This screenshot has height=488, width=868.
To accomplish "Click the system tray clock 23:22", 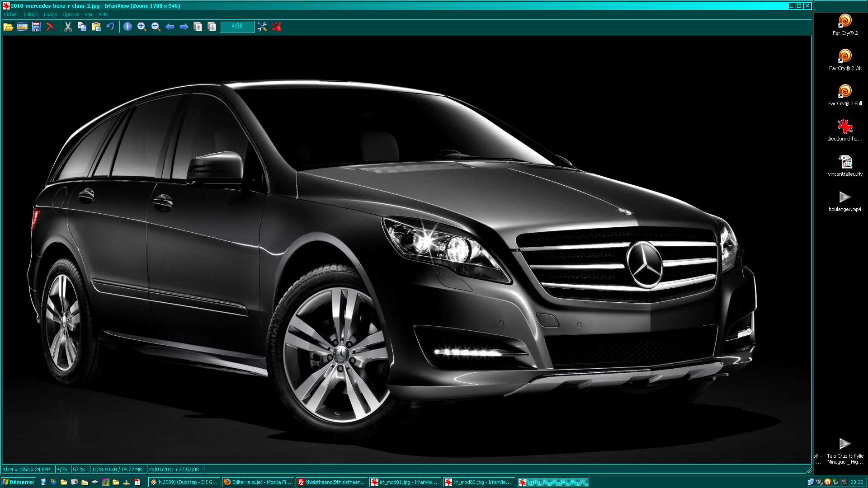I will coord(857,482).
